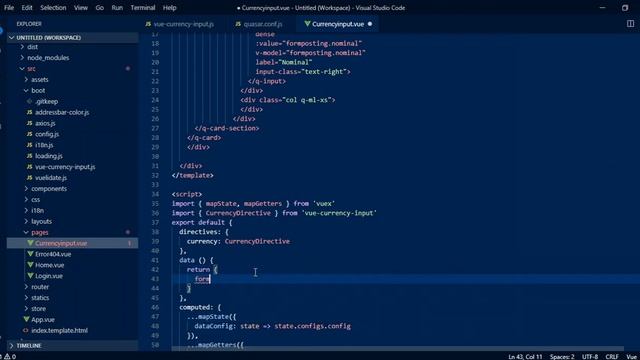
Task: Expand the css folder
Action: click(x=73, y=200)
